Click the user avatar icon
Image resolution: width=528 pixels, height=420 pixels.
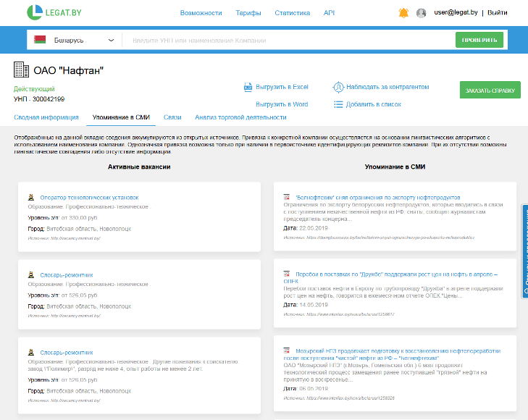coord(422,13)
